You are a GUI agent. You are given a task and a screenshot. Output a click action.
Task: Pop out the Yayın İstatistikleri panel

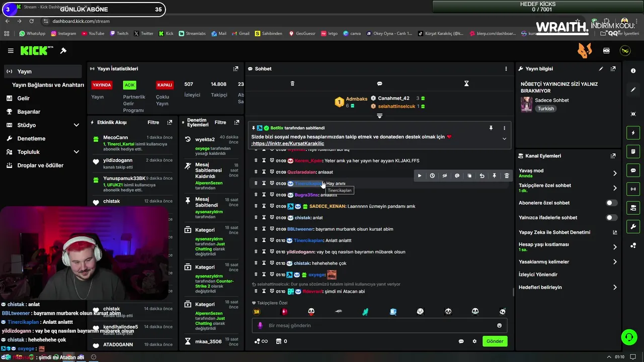tap(235, 69)
